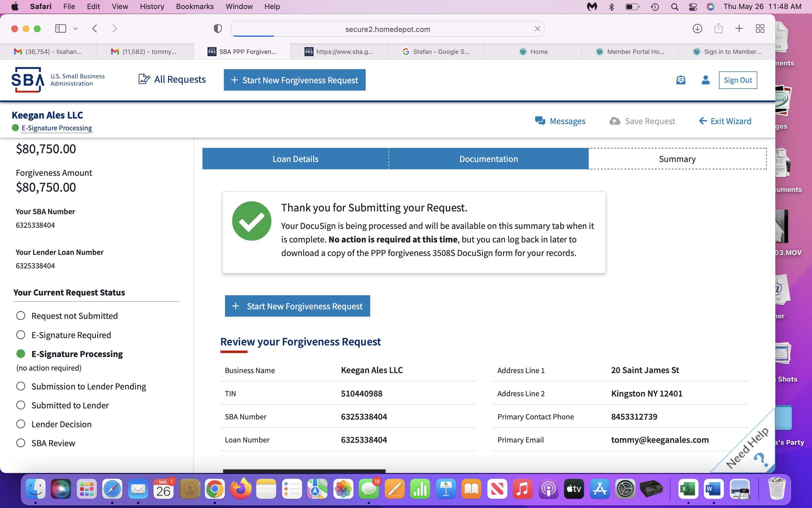Open the File menu
Screen dimensions: 812x508
(69, 6)
